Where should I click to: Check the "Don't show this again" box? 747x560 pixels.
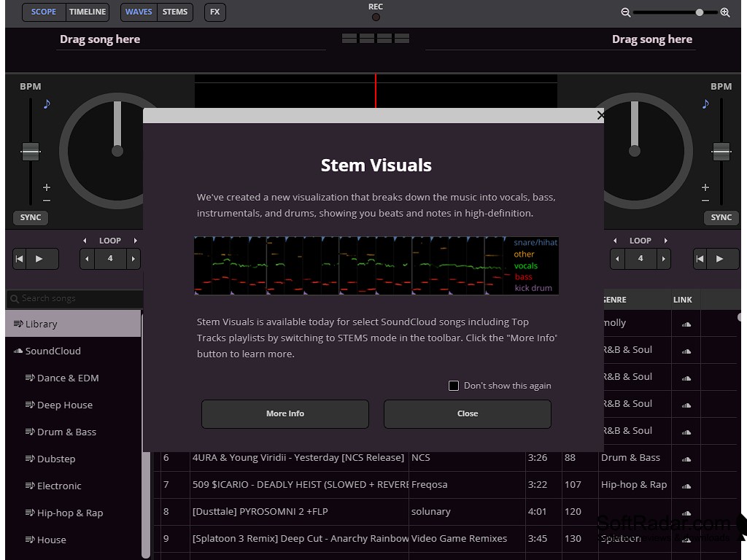coord(454,386)
